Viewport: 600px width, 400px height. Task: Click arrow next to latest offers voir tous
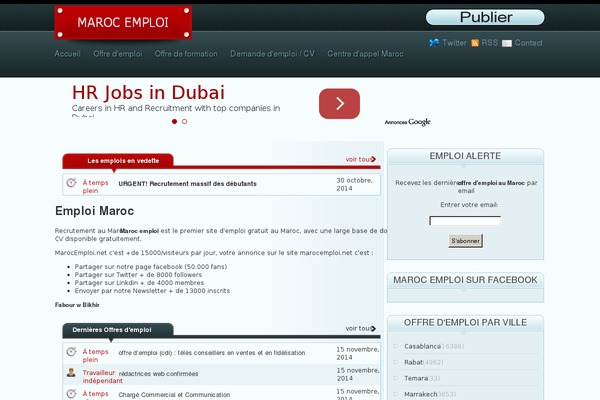point(373,328)
